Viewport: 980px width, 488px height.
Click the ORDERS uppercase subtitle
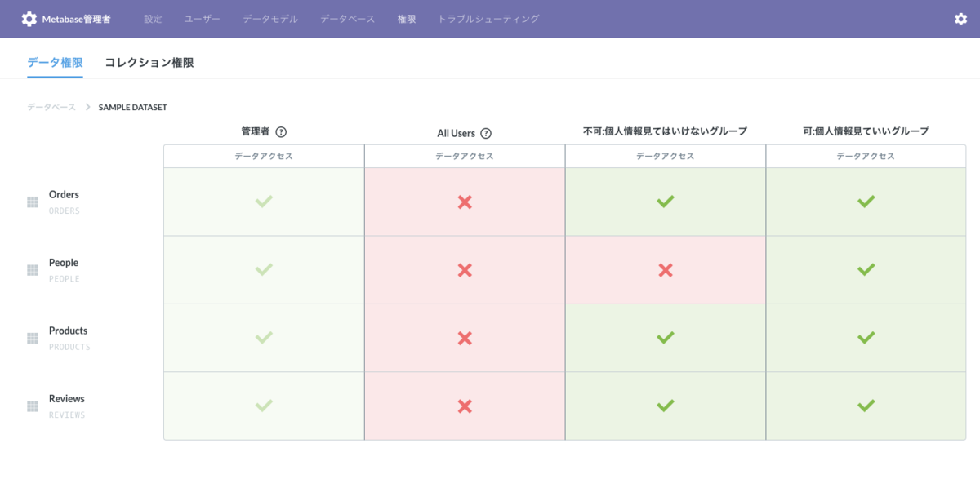pyautogui.click(x=65, y=211)
